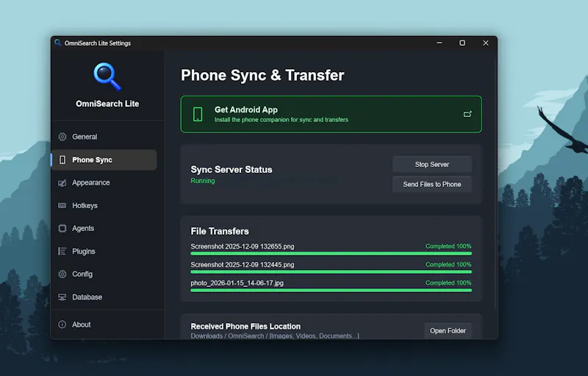The image size is (588, 376).
Task: Click file name Screenshot 2025-12-09 132655.png
Action: coord(243,246)
